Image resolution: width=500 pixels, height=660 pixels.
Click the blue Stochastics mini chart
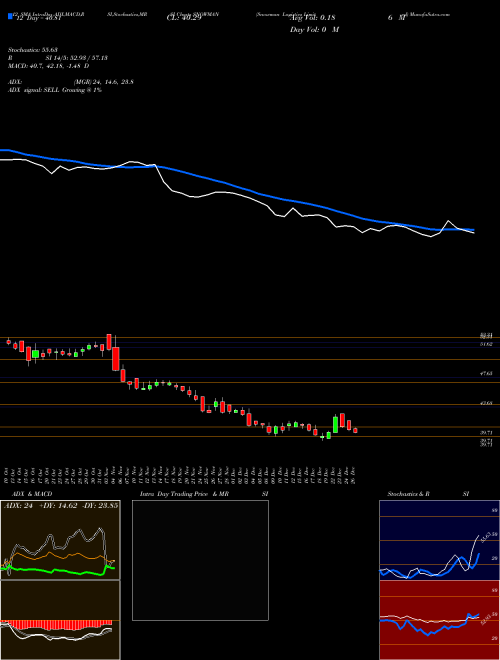point(439,540)
